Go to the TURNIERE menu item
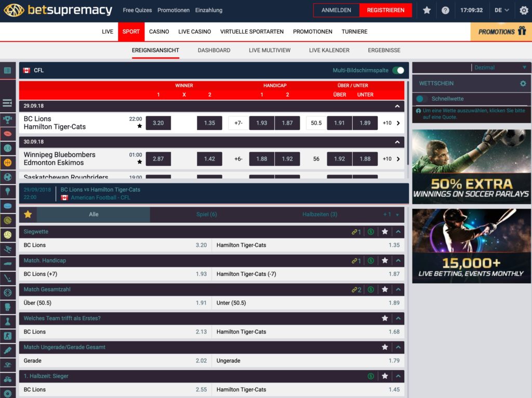532x398 pixels. 354,32
